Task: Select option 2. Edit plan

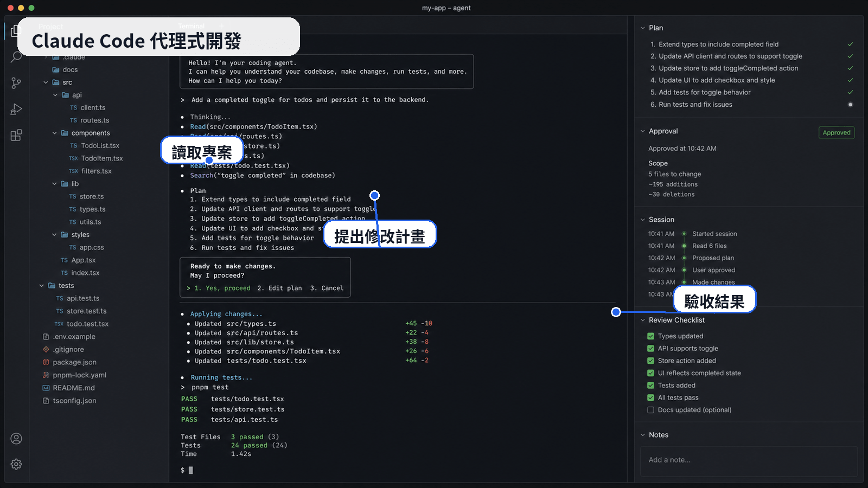Action: click(279, 288)
